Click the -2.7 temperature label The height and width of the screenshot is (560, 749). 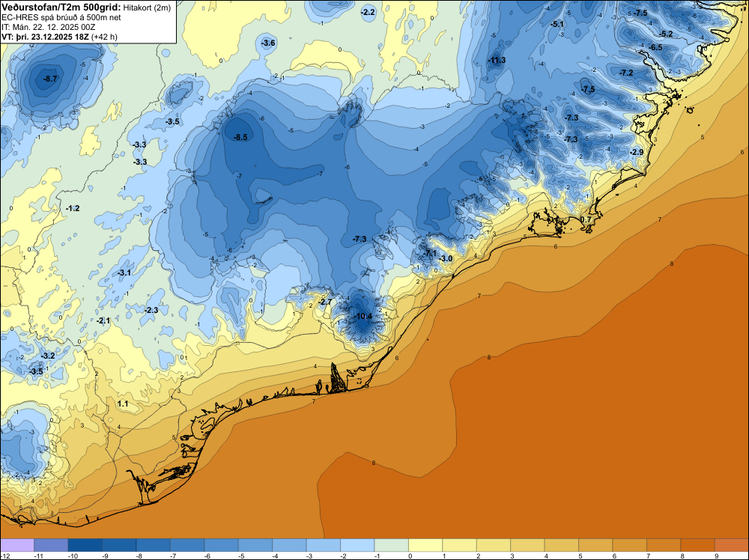(325, 302)
